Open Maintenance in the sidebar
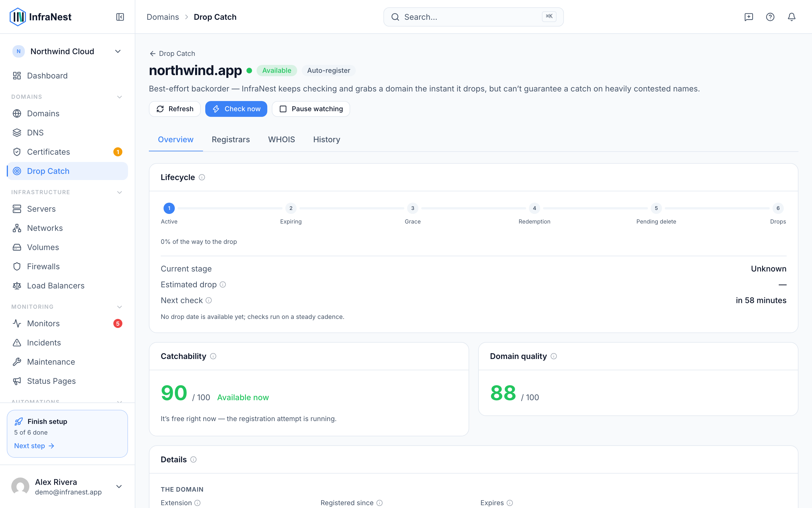 pyautogui.click(x=67, y=362)
